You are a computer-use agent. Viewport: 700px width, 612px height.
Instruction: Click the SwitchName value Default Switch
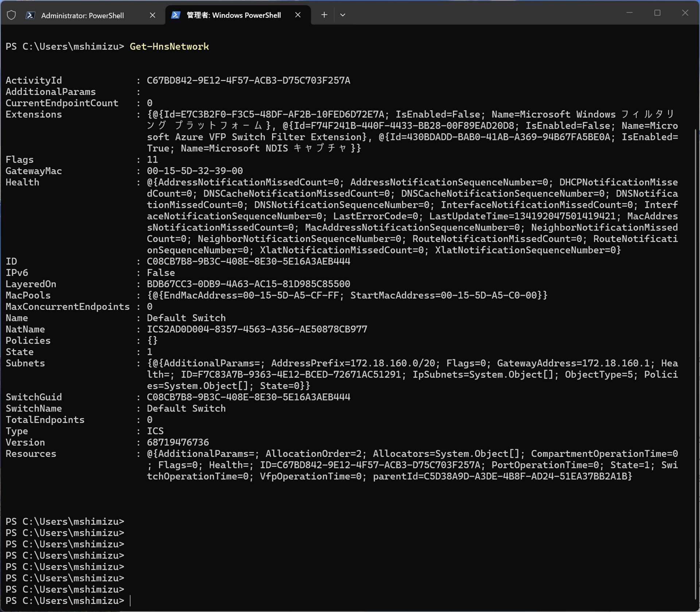click(186, 408)
